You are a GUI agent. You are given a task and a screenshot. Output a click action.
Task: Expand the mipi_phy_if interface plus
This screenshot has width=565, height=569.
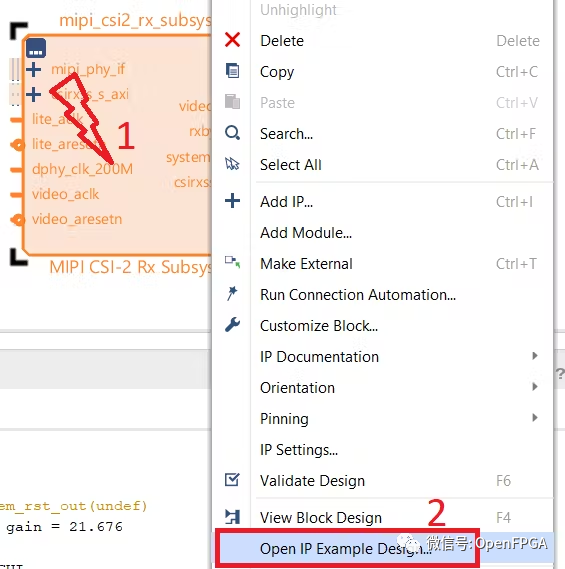[33, 69]
